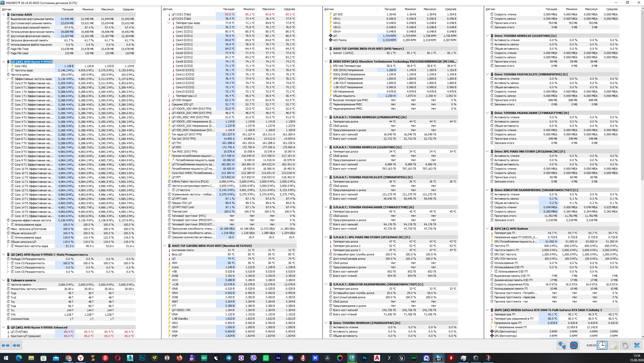Open After Effects in taskbar
This screenshot has width=644, height=363.
click(278, 358)
